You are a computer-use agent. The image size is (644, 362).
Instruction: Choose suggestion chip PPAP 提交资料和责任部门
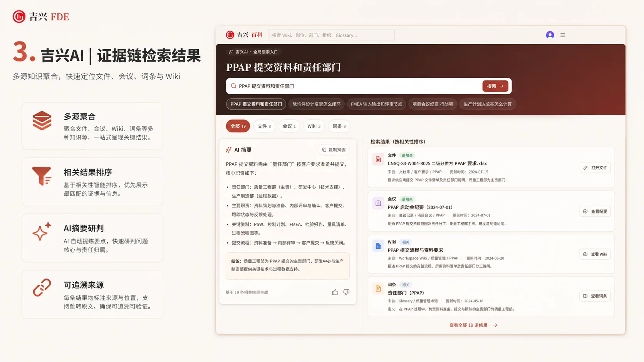coord(256,104)
